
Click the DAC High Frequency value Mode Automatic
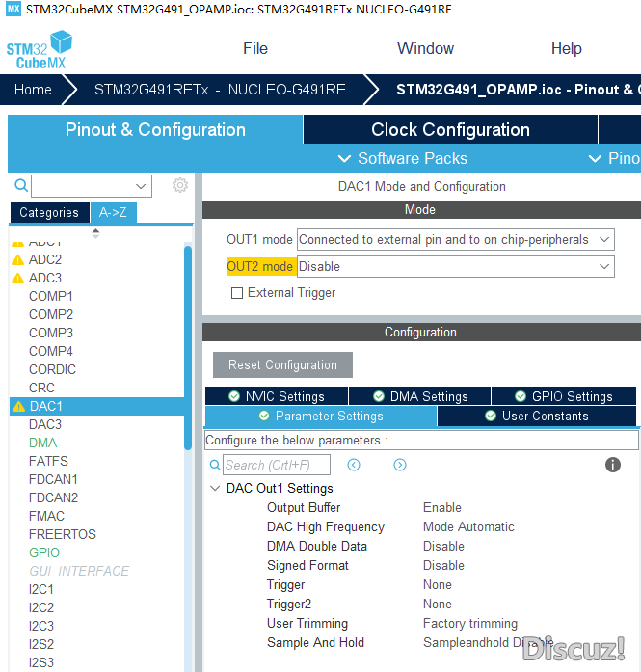(x=468, y=527)
